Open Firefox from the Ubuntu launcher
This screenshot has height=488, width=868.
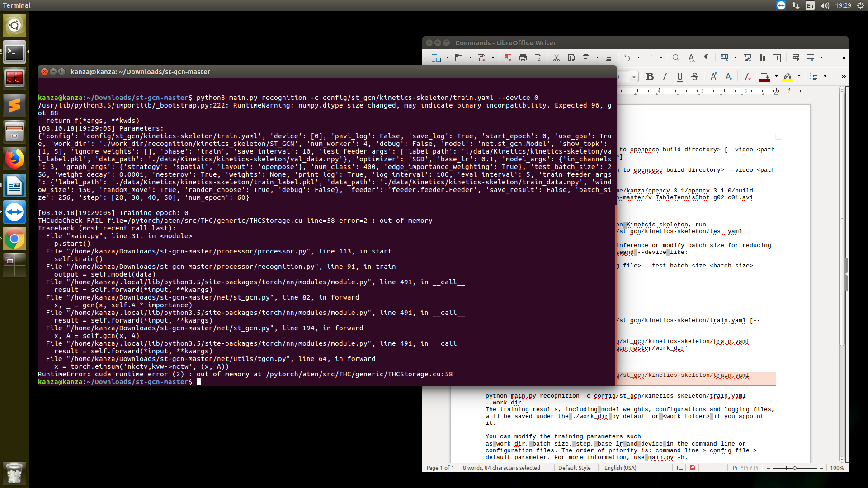tap(14, 159)
